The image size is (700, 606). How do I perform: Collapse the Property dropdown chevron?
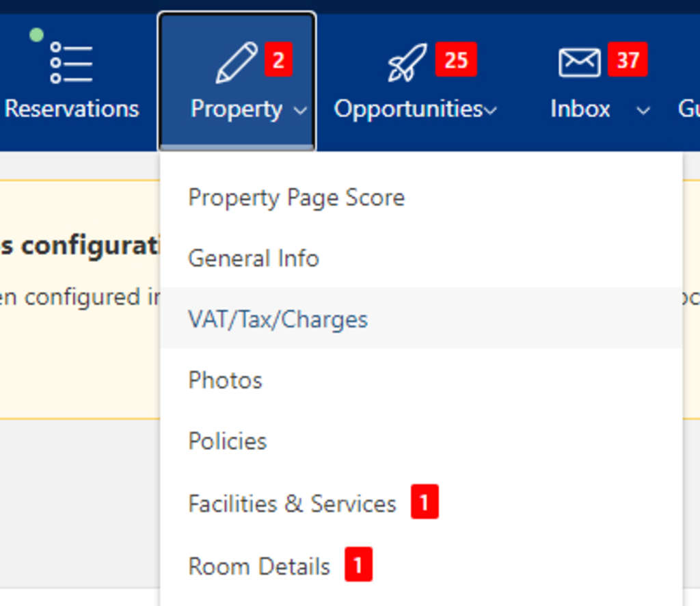click(301, 111)
